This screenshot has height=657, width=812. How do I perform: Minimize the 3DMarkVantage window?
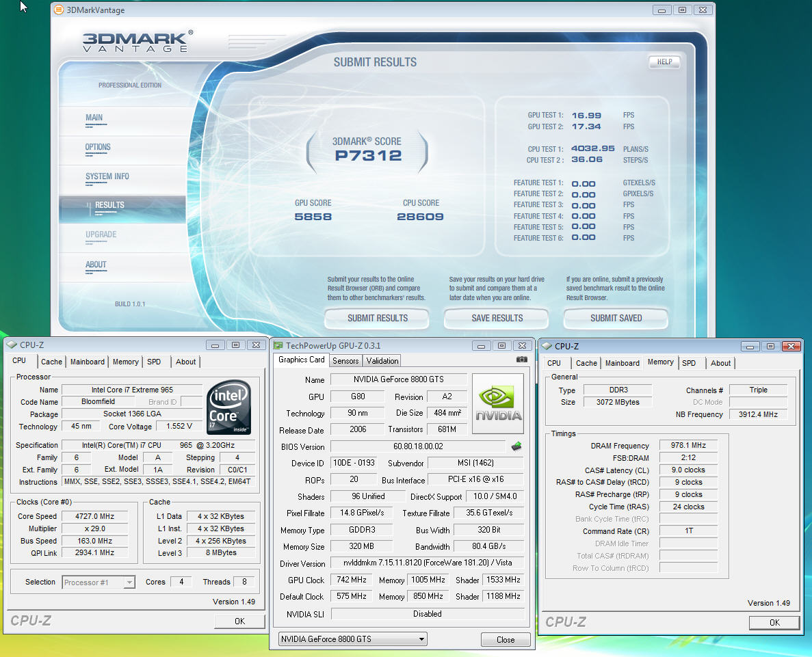[662, 10]
